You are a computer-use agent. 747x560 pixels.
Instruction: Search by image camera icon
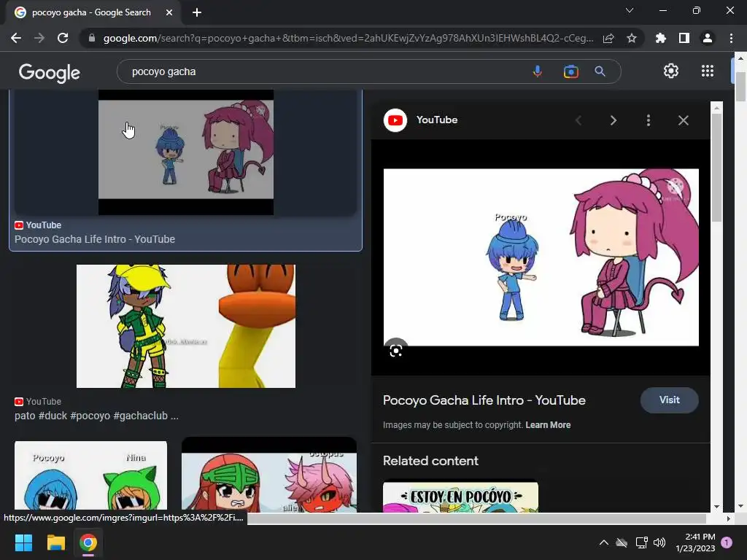(x=570, y=71)
